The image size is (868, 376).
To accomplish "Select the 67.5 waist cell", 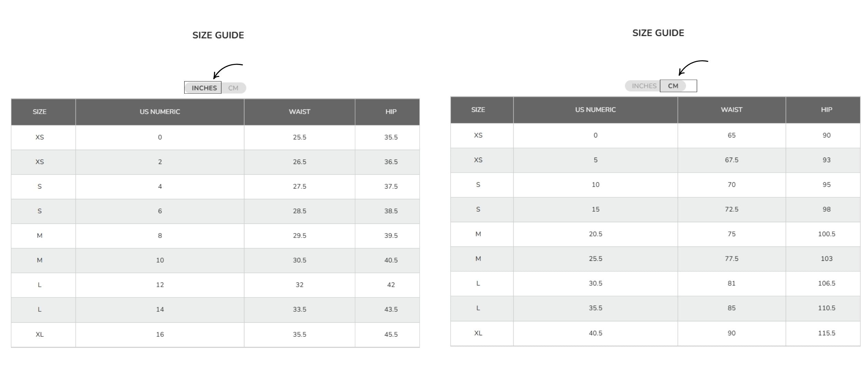I will click(x=731, y=160).
